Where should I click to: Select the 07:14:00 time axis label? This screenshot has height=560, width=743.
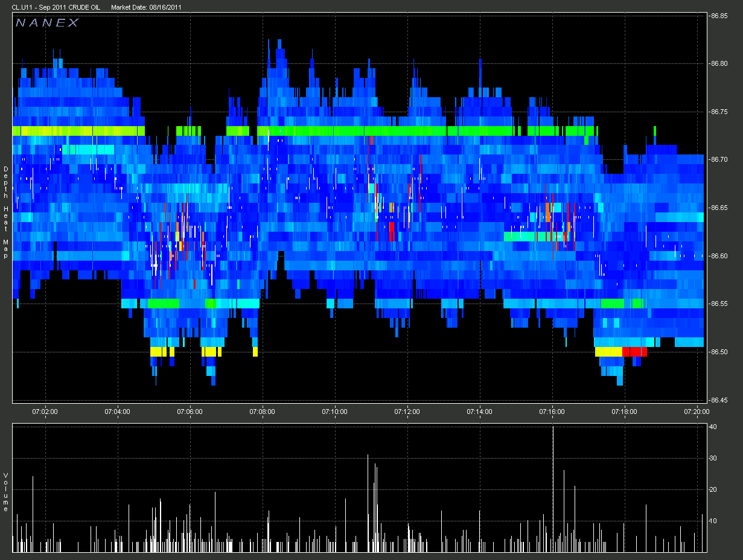480,412
